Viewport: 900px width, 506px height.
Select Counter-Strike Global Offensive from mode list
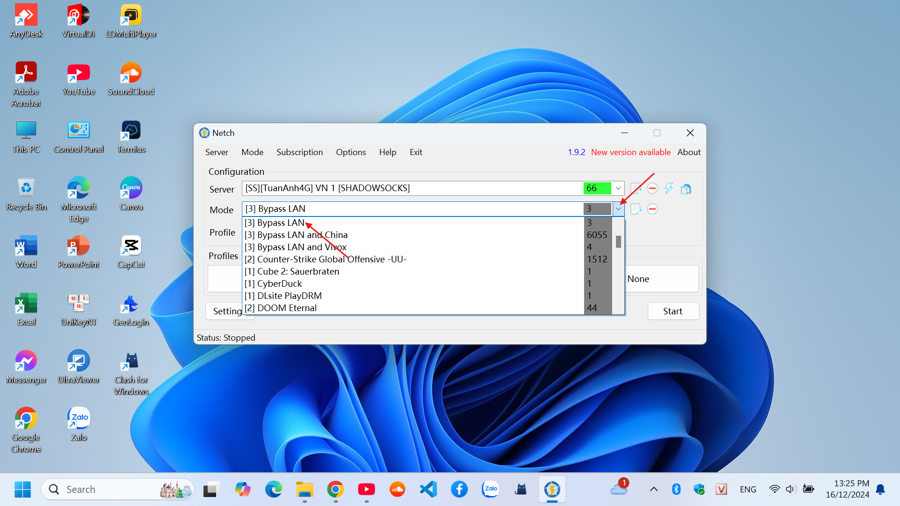(325, 259)
